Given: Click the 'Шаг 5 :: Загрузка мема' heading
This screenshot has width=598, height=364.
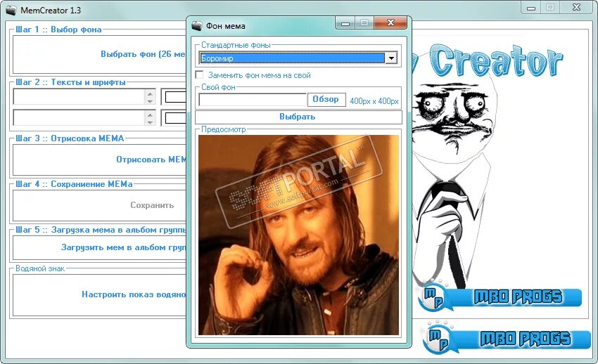Looking at the screenshot, I should tap(101, 230).
